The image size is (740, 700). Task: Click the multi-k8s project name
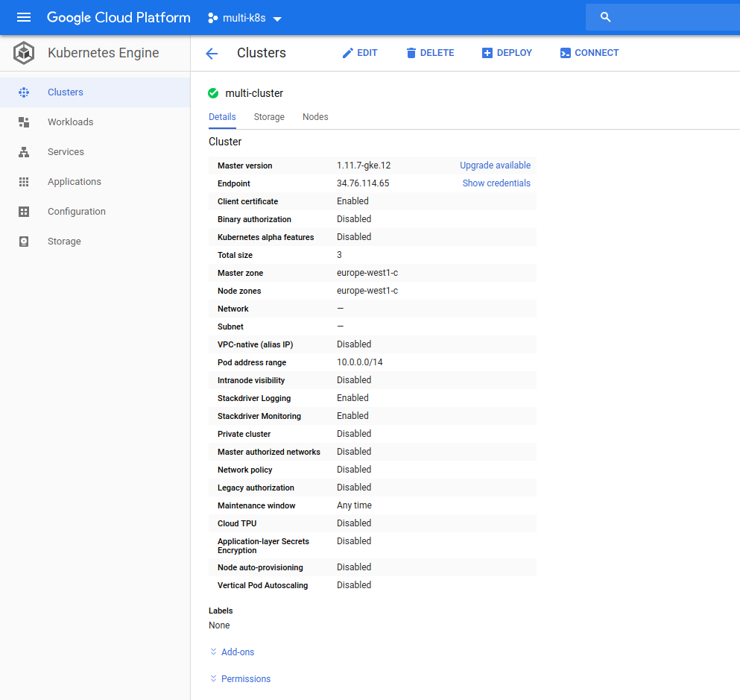click(244, 18)
